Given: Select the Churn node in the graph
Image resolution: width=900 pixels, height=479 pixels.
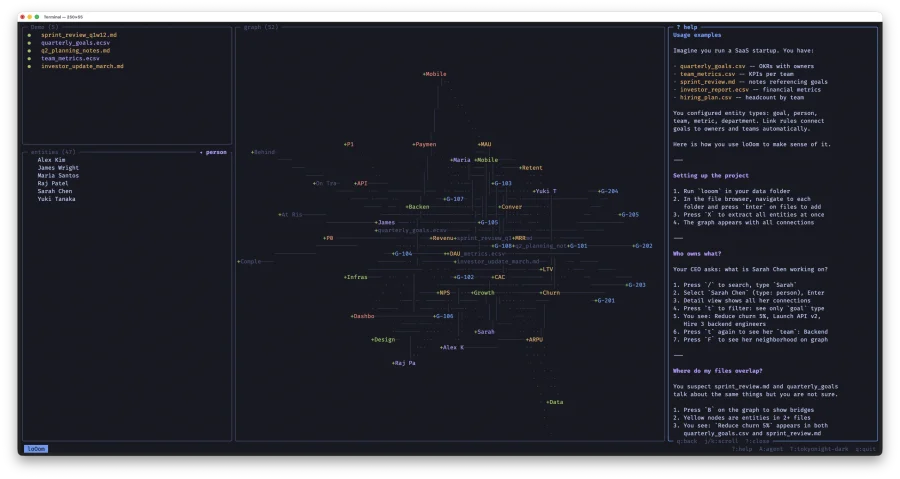Looking at the screenshot, I should (x=550, y=293).
